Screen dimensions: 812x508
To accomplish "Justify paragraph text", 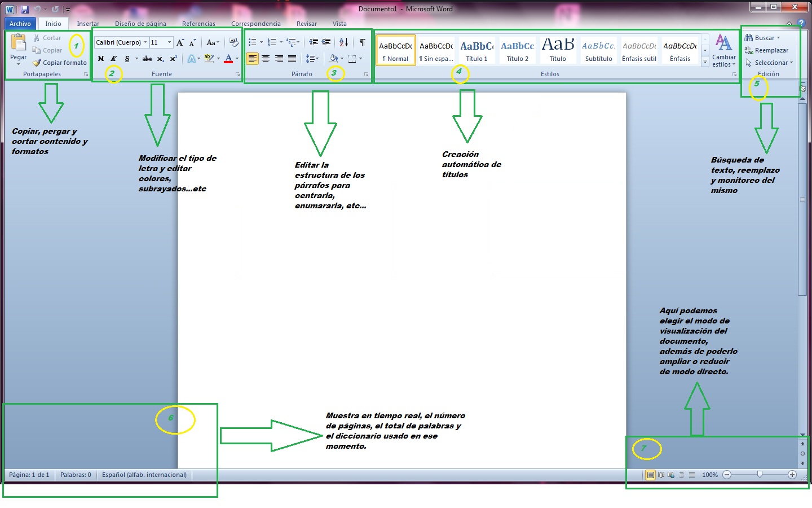I will point(292,59).
